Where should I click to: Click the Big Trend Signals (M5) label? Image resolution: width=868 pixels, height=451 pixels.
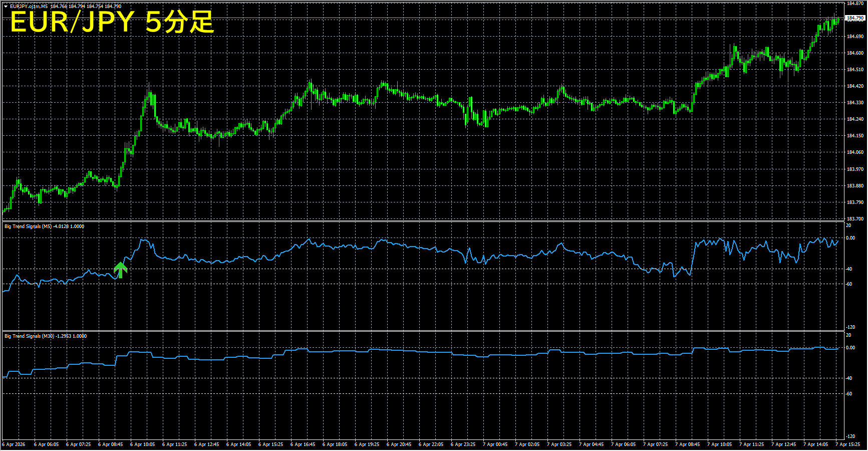click(x=28, y=227)
